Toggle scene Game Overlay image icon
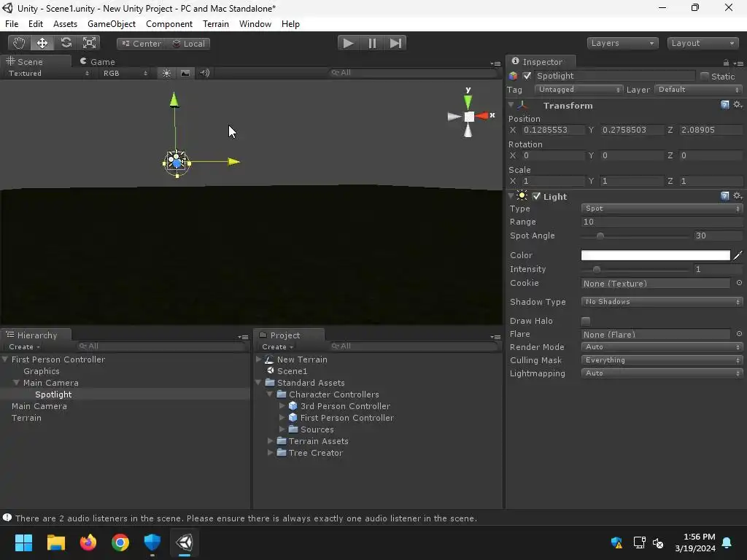Viewport: 747px width, 560px height. tap(185, 73)
